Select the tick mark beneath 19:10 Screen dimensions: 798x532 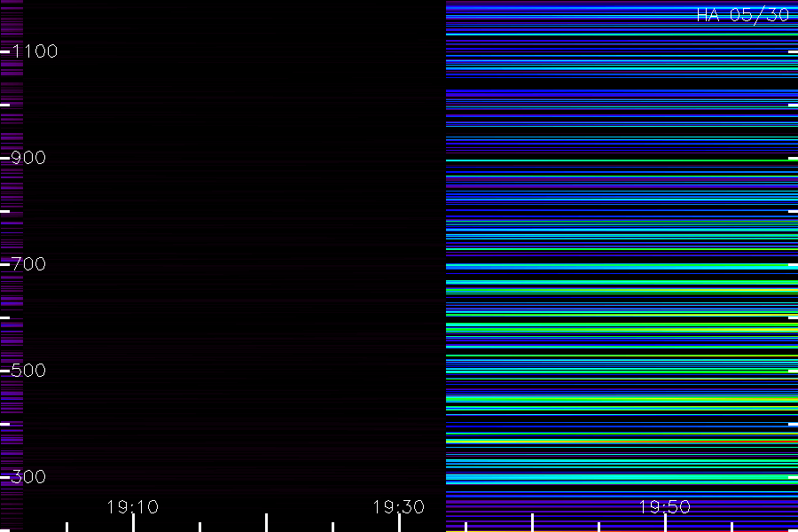133,523
